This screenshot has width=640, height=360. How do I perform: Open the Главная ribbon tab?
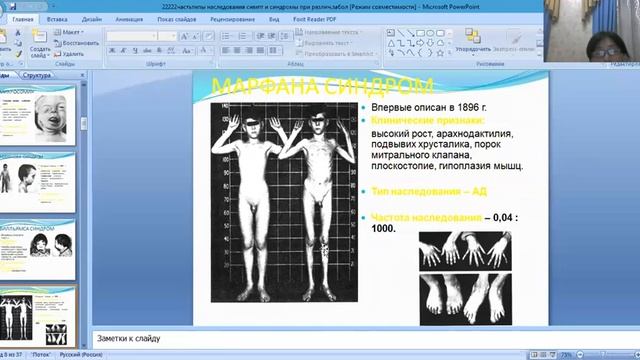[23, 19]
